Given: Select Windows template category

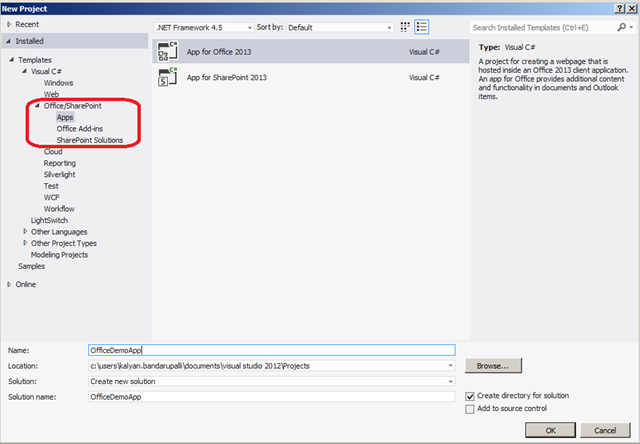Looking at the screenshot, I should coord(58,83).
